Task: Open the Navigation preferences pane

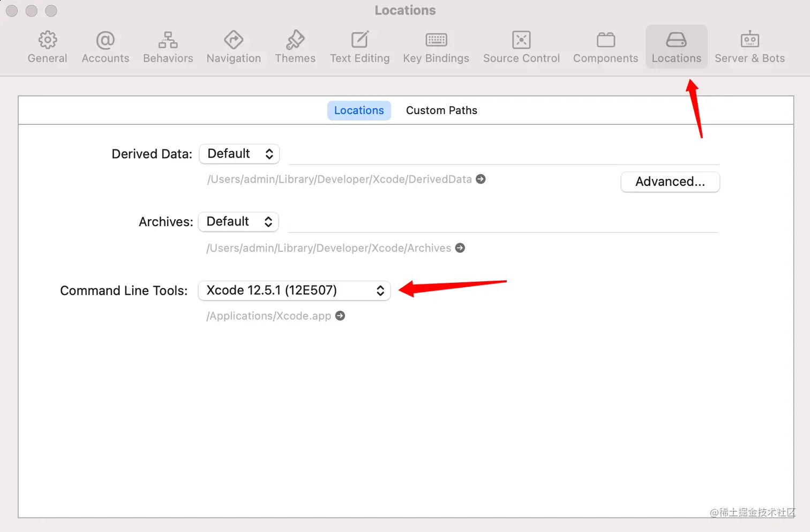Action: [x=234, y=47]
